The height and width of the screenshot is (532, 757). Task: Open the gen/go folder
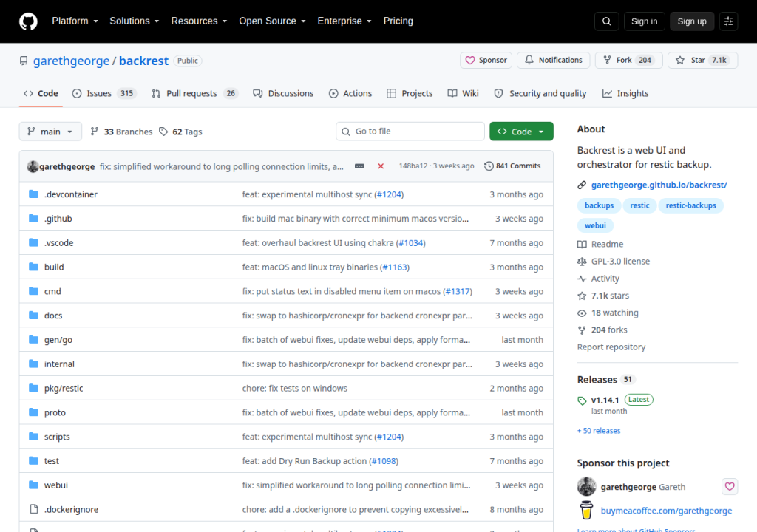tap(58, 340)
